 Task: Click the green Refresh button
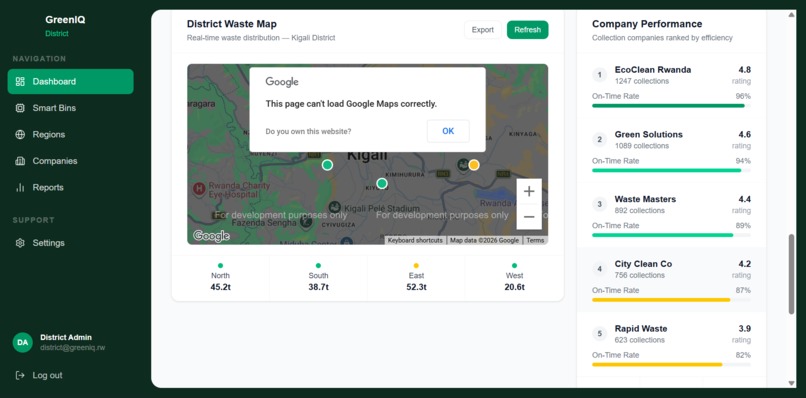[x=527, y=30]
